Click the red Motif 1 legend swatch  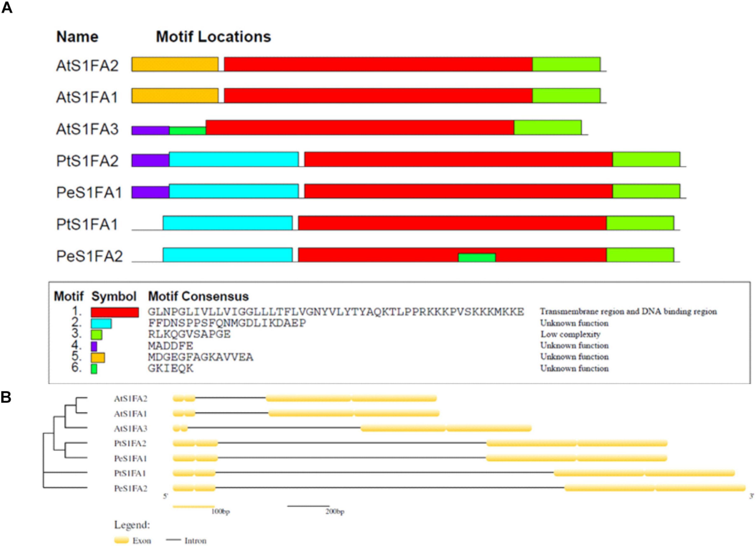tap(115, 312)
